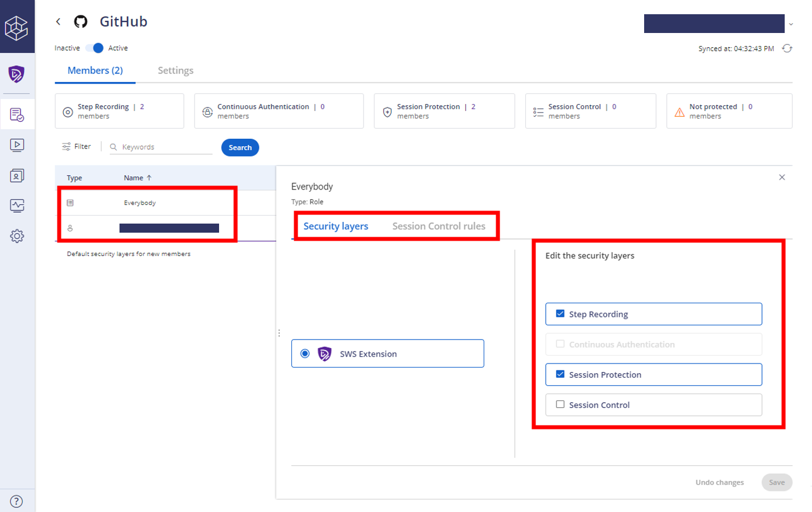This screenshot has width=812, height=512.
Task: Select the SWS Extension radio option
Action: (305, 353)
